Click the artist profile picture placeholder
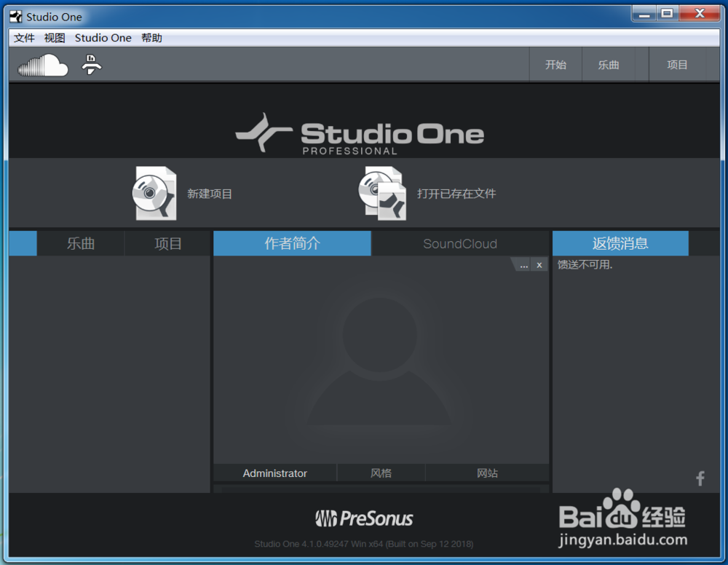 [379, 360]
